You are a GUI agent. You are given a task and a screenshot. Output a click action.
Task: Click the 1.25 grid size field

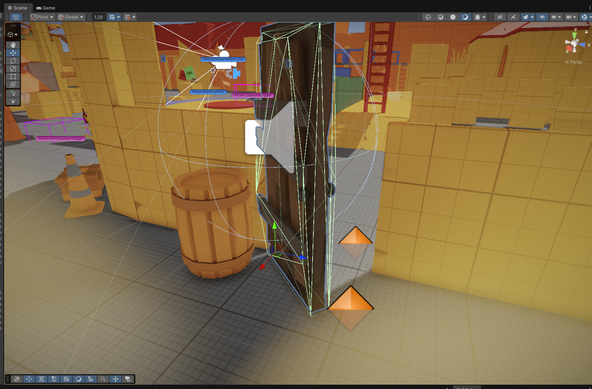pos(99,17)
